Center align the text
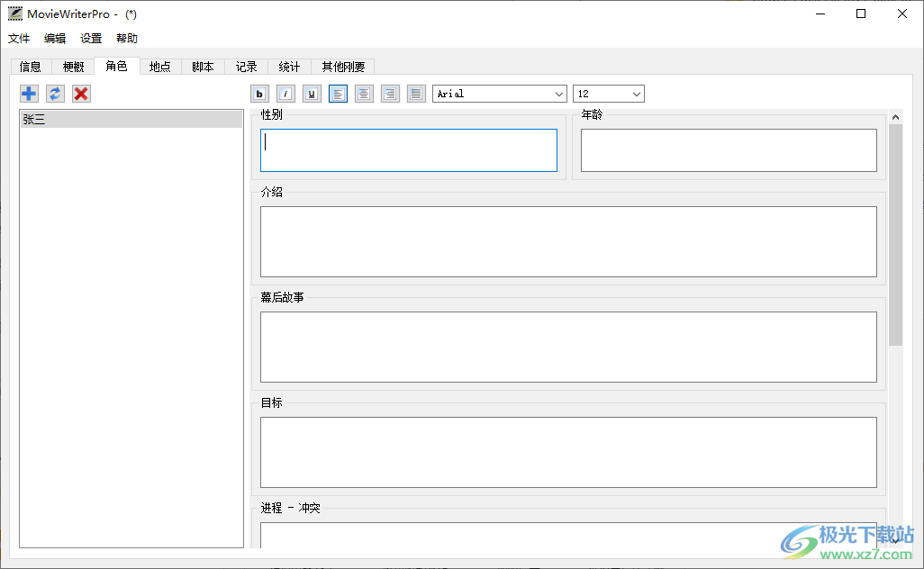Viewport: 924px width, 569px height. pyautogui.click(x=364, y=94)
